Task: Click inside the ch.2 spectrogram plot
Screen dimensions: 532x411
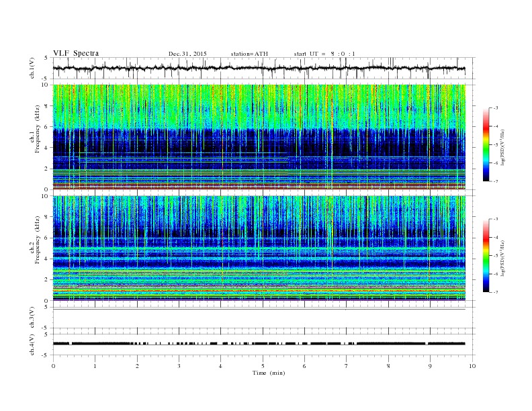Action: pyautogui.click(x=259, y=248)
